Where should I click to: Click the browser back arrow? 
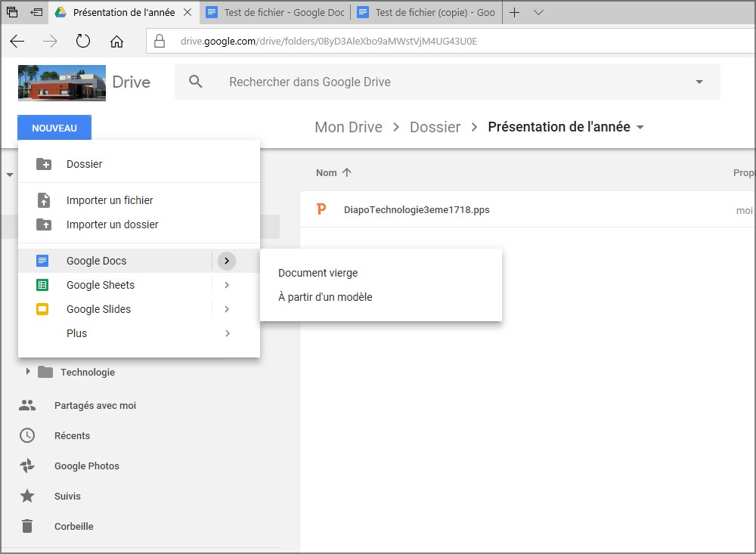(17, 42)
